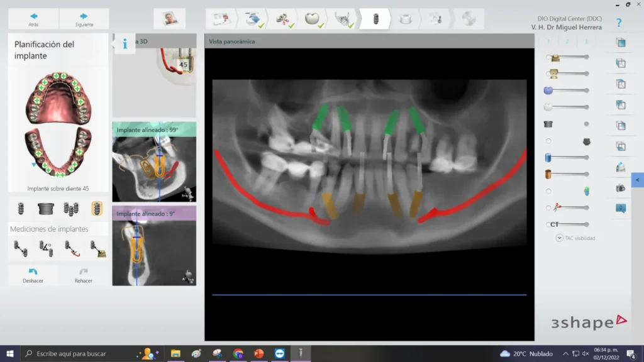Open the blue comment bubble icon

click(x=621, y=209)
